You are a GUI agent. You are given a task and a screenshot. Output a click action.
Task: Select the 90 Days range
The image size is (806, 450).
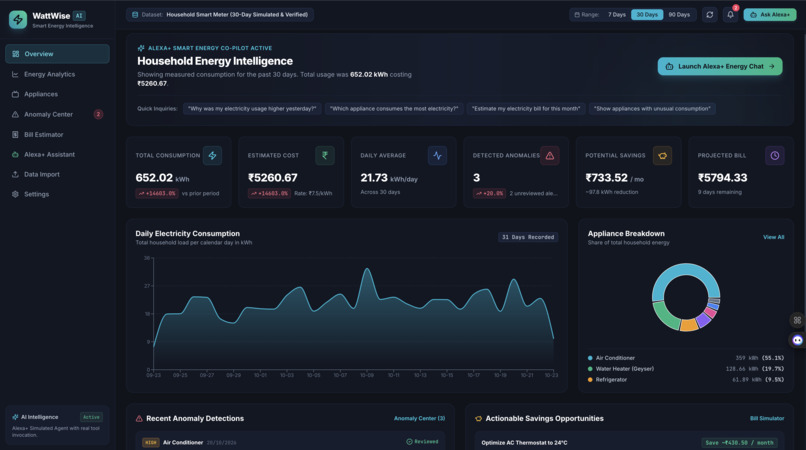[679, 15]
